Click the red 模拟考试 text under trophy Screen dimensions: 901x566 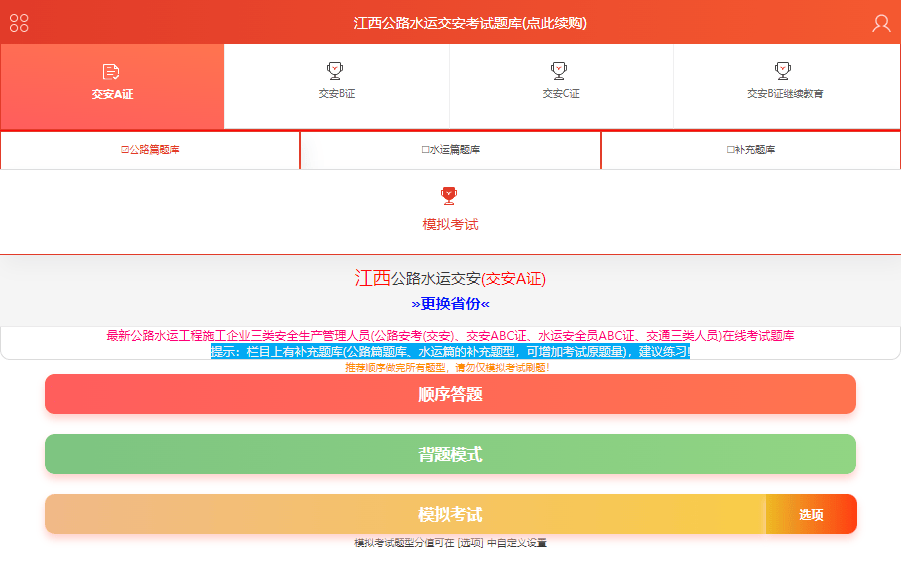pos(450,224)
